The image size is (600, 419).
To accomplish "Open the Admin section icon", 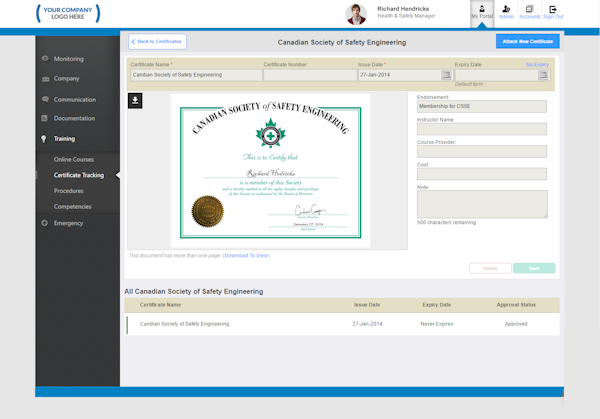I will [506, 12].
